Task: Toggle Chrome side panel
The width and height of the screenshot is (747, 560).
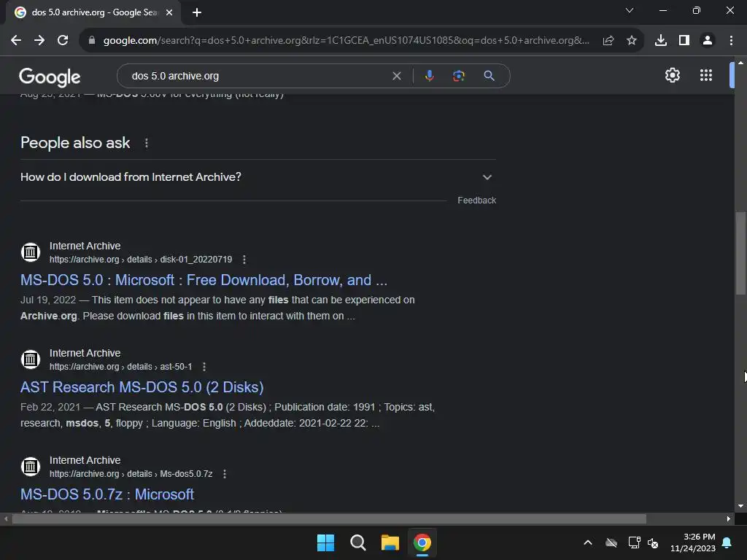Action: click(684, 41)
